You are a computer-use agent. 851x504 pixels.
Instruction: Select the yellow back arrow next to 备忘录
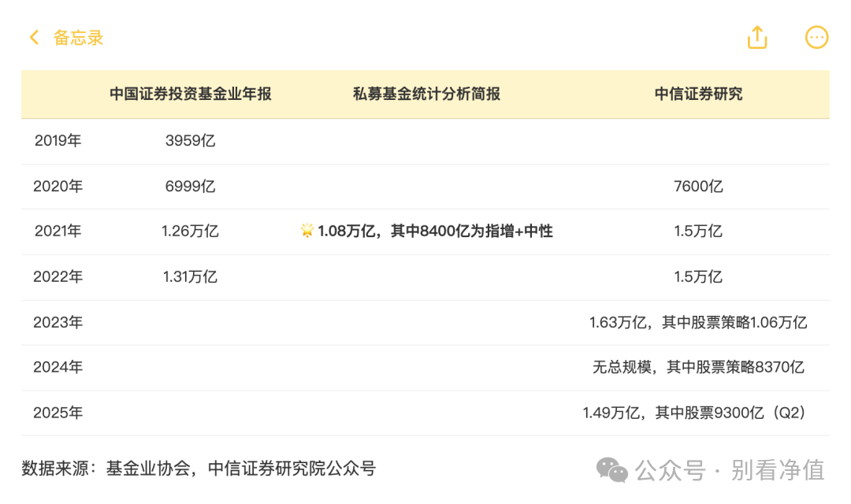click(33, 37)
